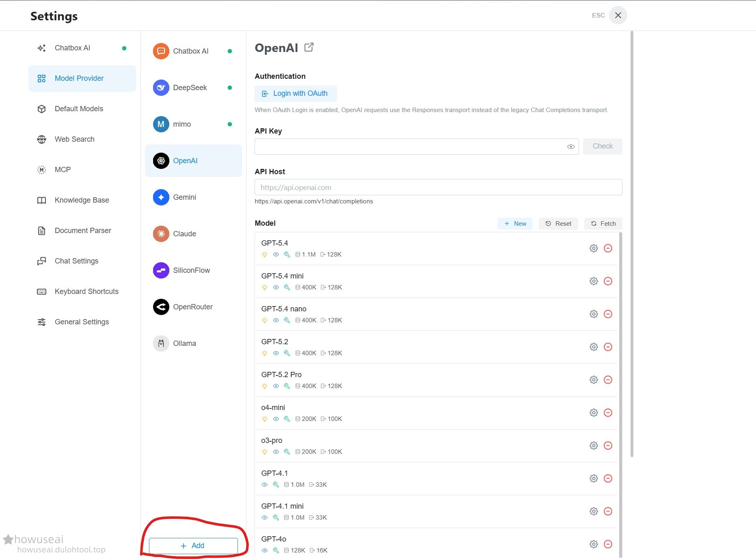Select the Gemini provider logo

(x=161, y=197)
